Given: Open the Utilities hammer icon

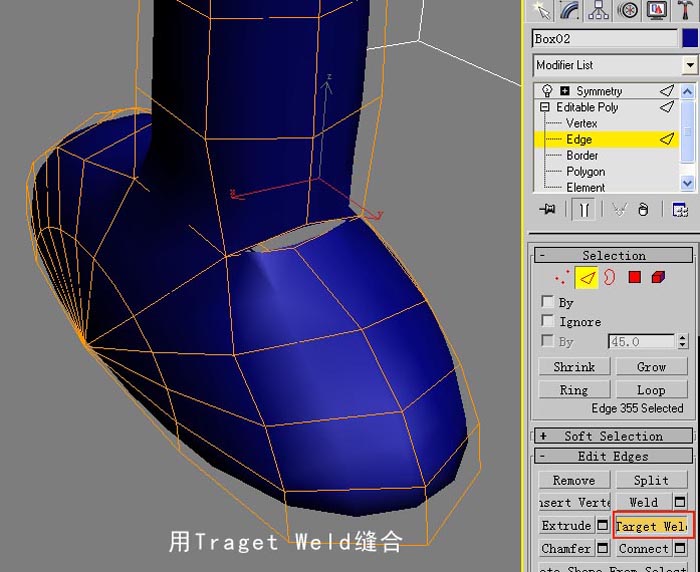Looking at the screenshot, I should point(684,11).
